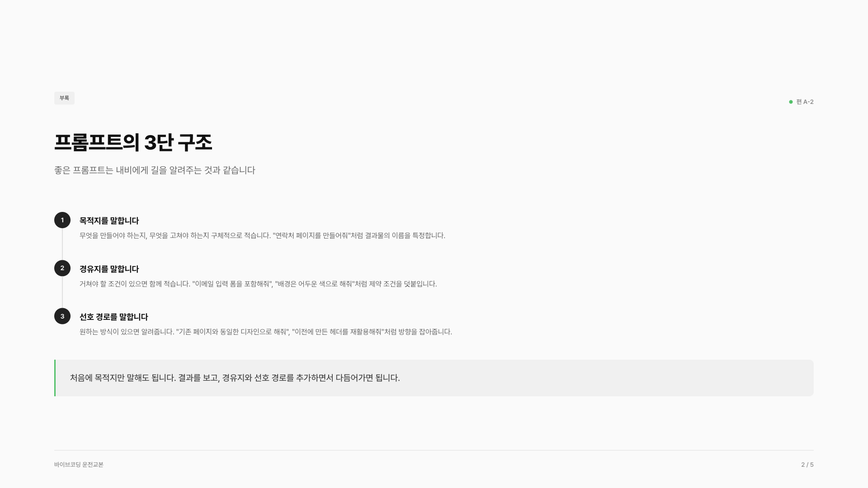This screenshot has height=488, width=868.
Task: Click the timeline line between steps 2 and 3
Action: click(62, 292)
